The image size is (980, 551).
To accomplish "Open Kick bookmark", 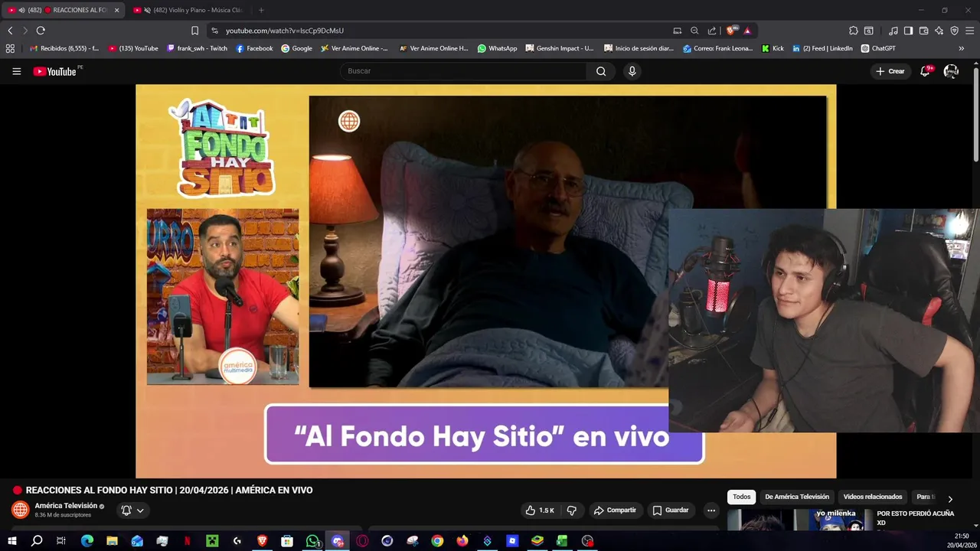I will coord(773,48).
